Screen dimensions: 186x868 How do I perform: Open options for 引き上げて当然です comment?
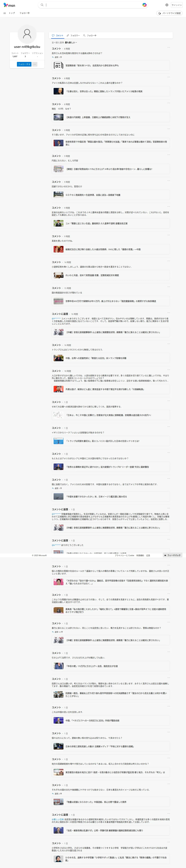coord(168,652)
